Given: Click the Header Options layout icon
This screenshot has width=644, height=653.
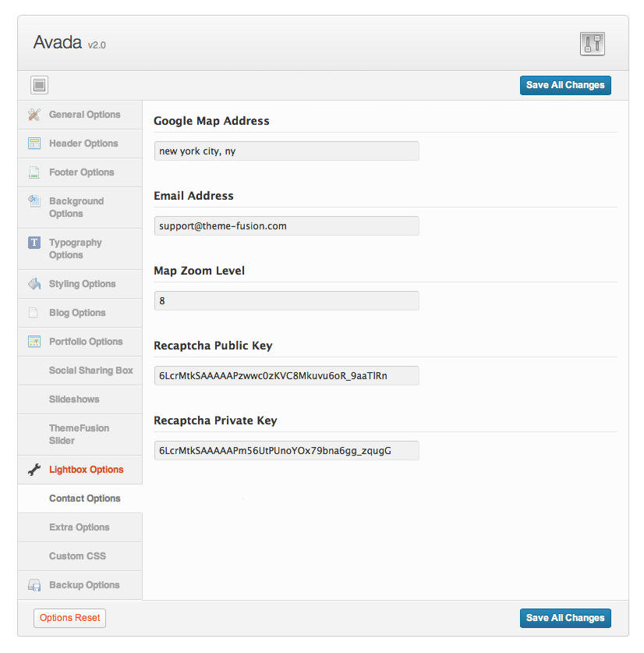Looking at the screenshot, I should click(34, 144).
